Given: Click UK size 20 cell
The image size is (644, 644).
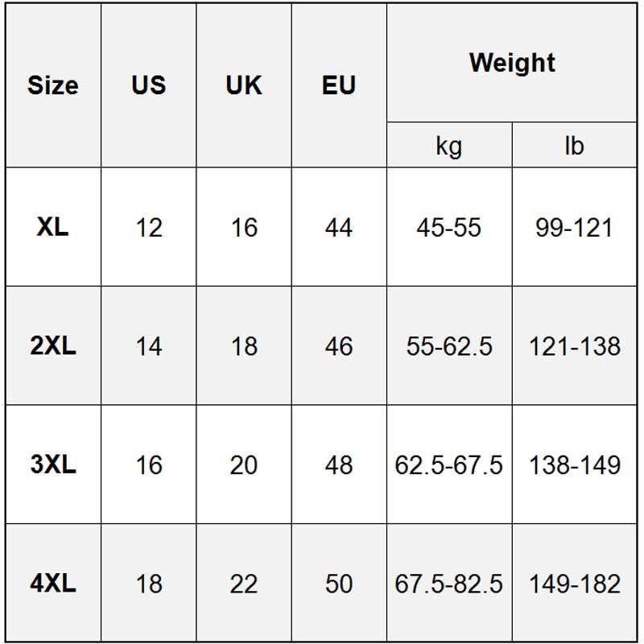Looking at the screenshot, I should click(x=244, y=464).
